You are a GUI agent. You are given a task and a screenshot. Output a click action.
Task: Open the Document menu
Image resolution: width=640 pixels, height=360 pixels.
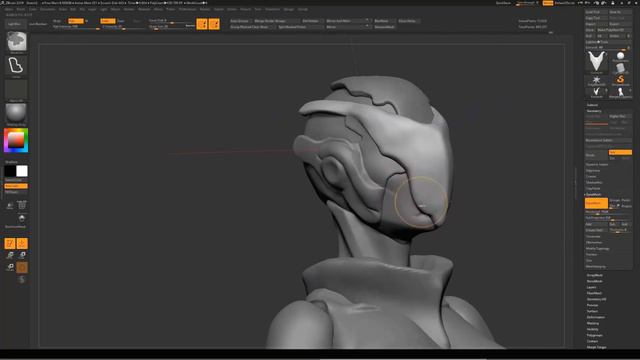click(x=48, y=9)
